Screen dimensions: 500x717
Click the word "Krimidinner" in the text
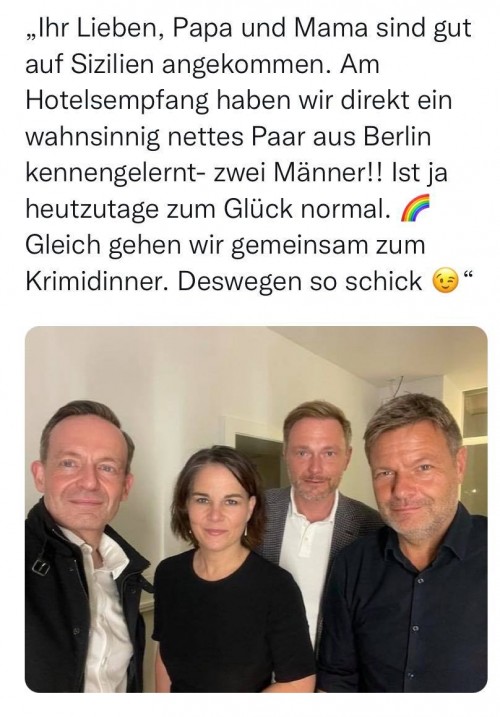97,281
